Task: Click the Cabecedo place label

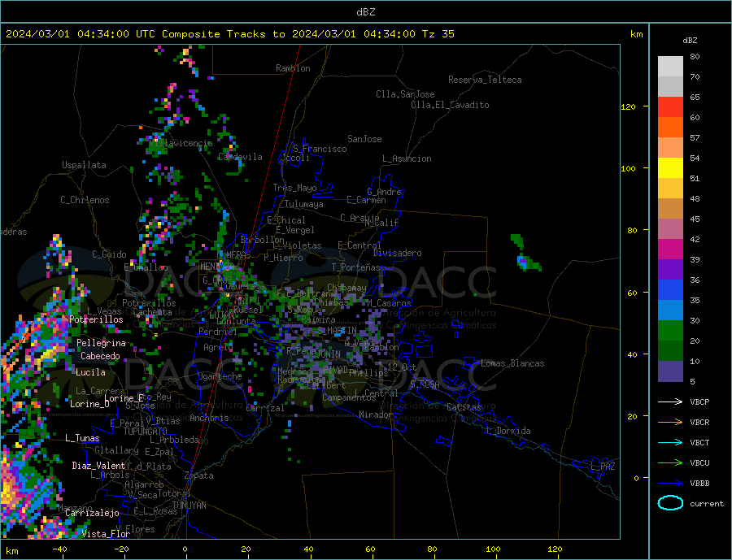Action: pos(100,356)
